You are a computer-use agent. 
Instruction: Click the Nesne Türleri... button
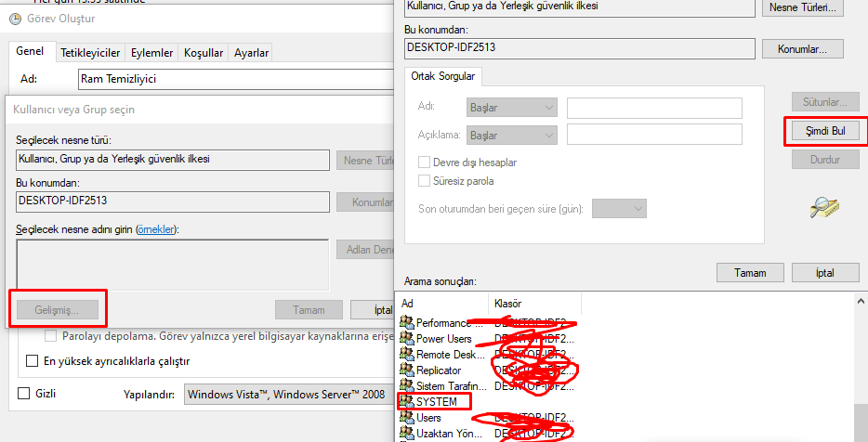[x=803, y=7]
